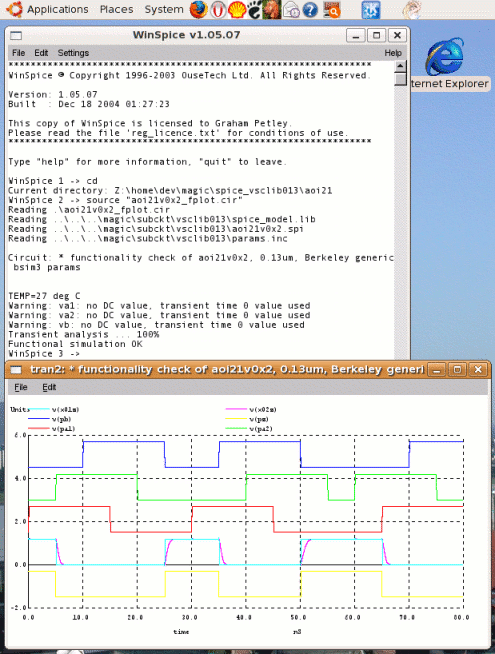Maximize the WinSpice window
The width and height of the screenshot is (495, 654).
click(377, 35)
